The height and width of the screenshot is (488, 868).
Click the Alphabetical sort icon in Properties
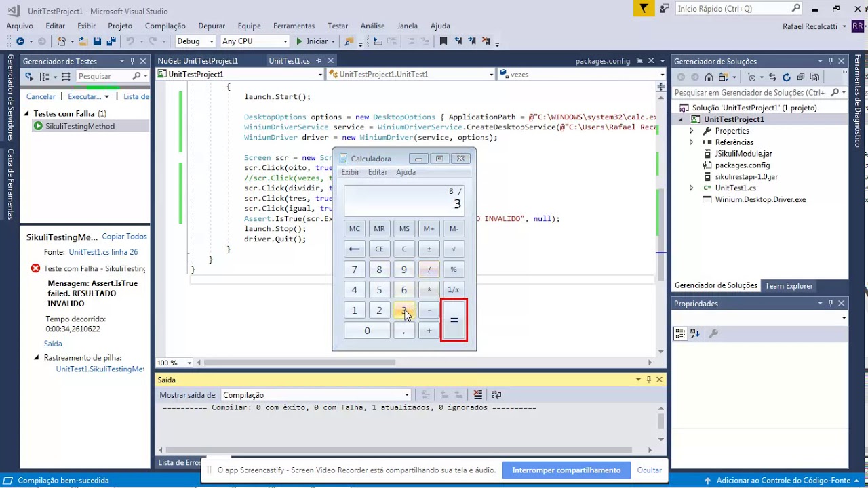(695, 333)
